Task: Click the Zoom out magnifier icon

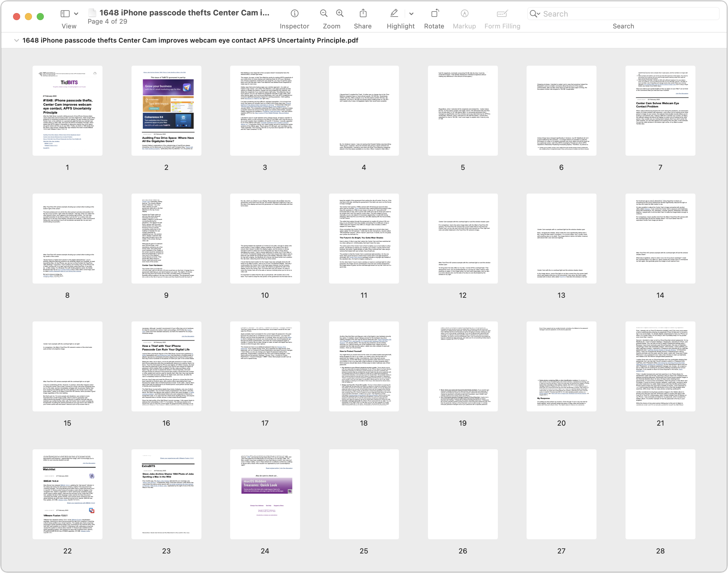Action: pyautogui.click(x=323, y=13)
